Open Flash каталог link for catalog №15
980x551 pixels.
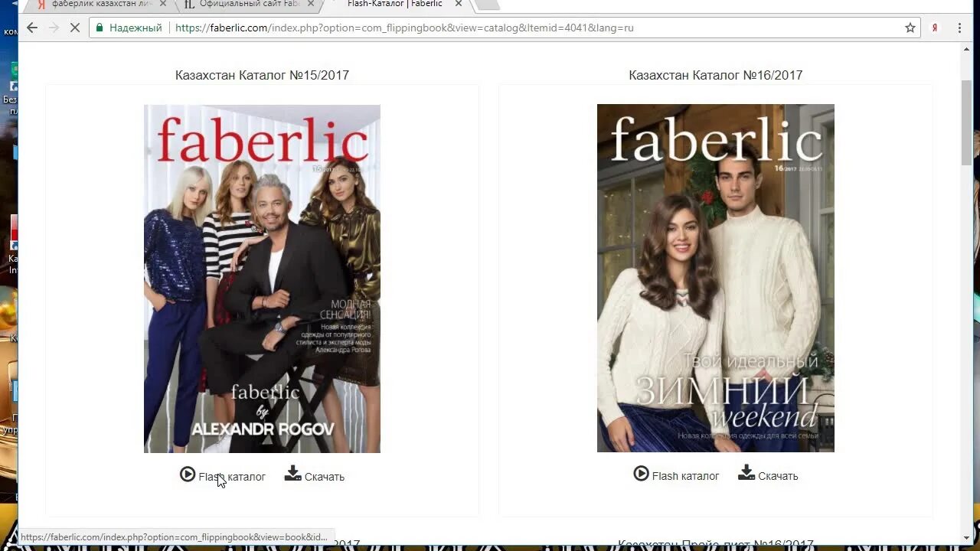[x=231, y=477]
